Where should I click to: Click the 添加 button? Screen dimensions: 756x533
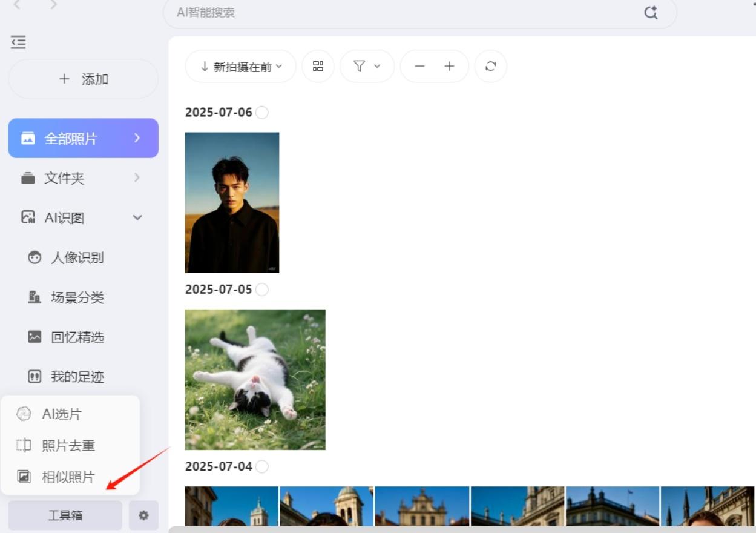click(83, 79)
